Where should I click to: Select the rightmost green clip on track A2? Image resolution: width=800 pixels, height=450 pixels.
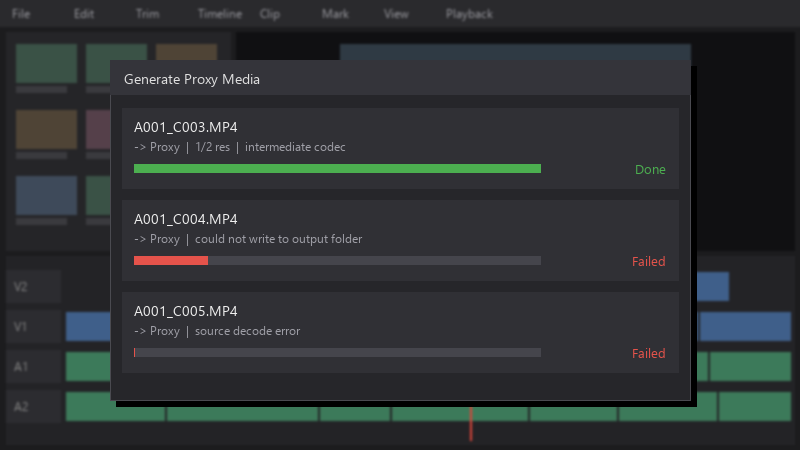[755, 407]
